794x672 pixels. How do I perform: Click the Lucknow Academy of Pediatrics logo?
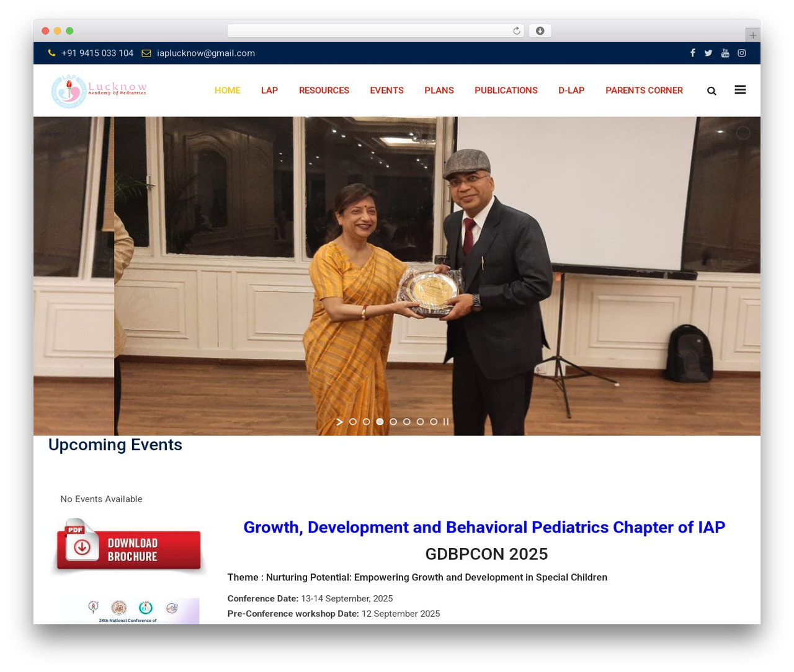[x=99, y=91]
